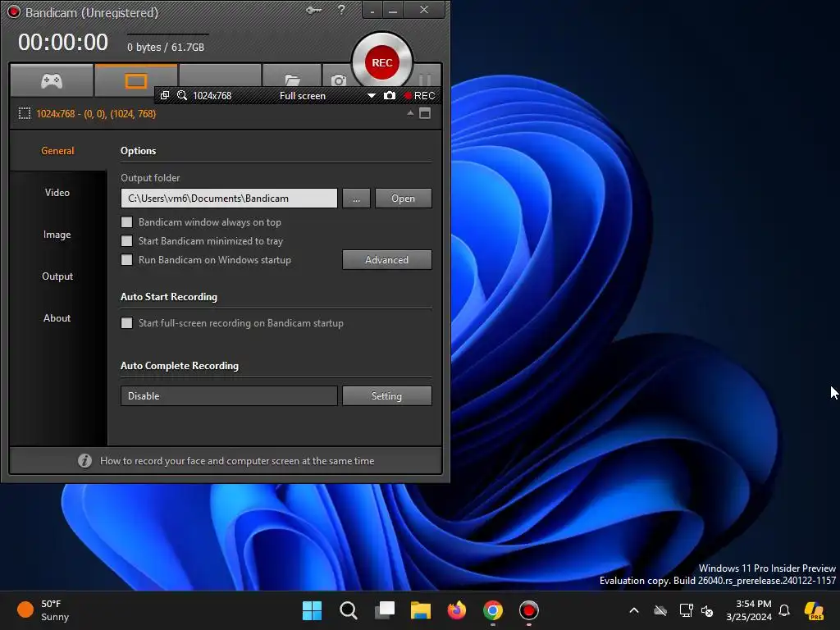Screen dimensions: 840x630
Task: Click the info icon in the tip bar
Action: click(84, 461)
